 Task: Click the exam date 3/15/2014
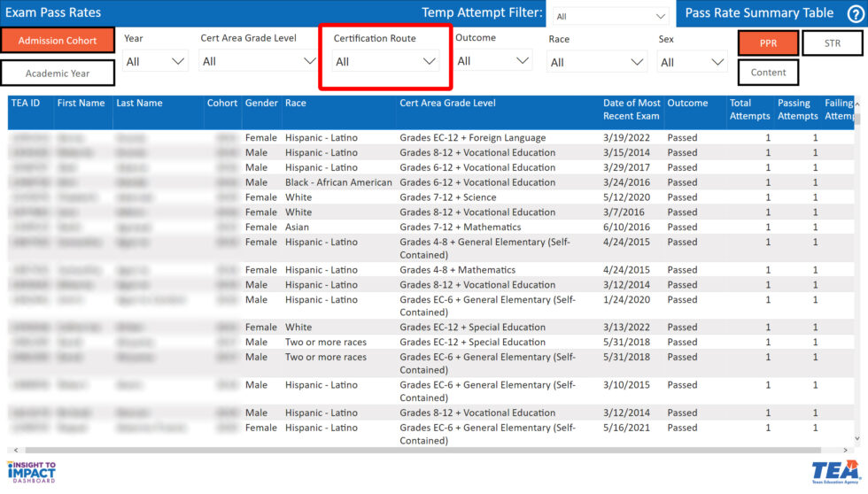[x=626, y=152]
